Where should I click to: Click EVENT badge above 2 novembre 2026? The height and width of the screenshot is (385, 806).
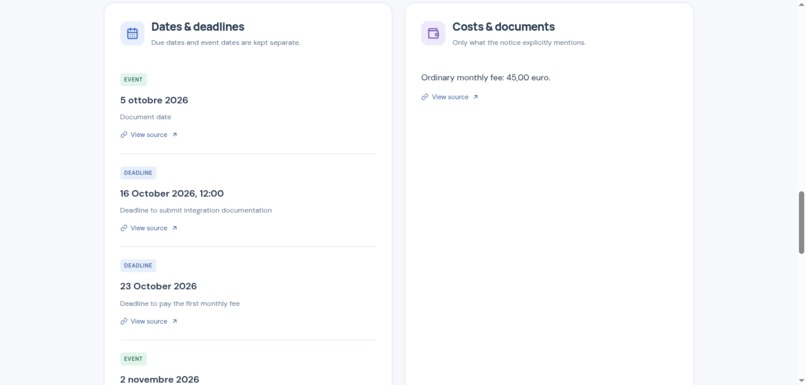click(x=133, y=359)
